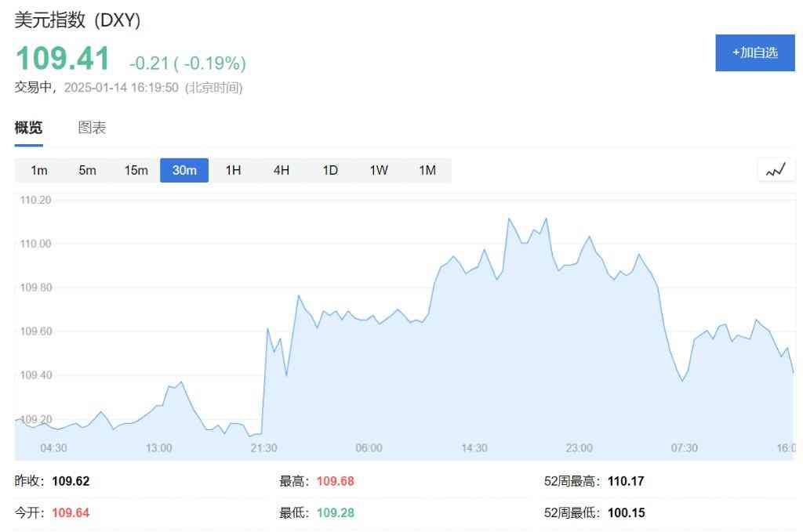Screen dimensions: 803x532
Task: Select the 30m interval
Action: pyautogui.click(x=184, y=170)
